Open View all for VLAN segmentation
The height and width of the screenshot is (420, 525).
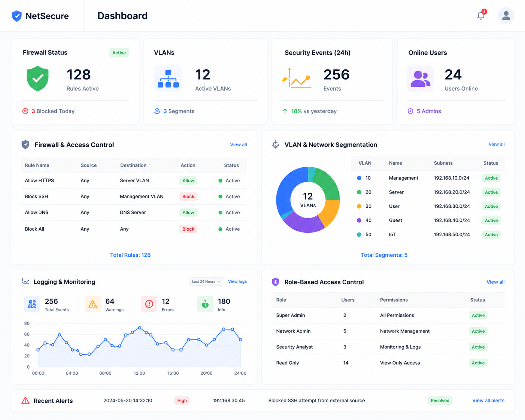click(497, 144)
